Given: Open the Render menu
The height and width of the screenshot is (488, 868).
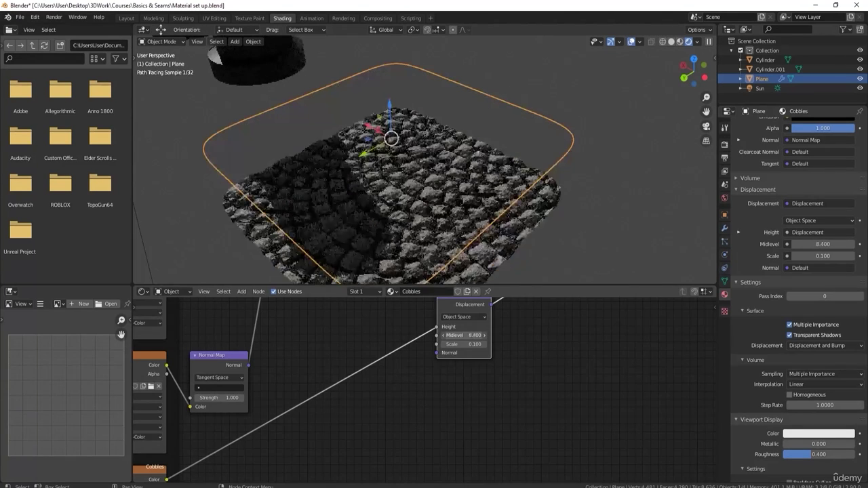Looking at the screenshot, I should (x=54, y=17).
